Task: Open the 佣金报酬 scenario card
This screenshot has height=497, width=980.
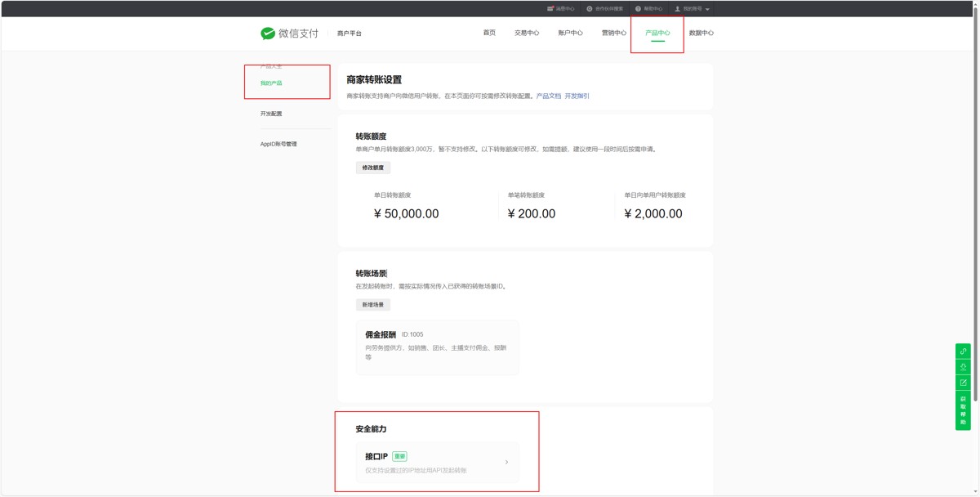Action: [437, 347]
